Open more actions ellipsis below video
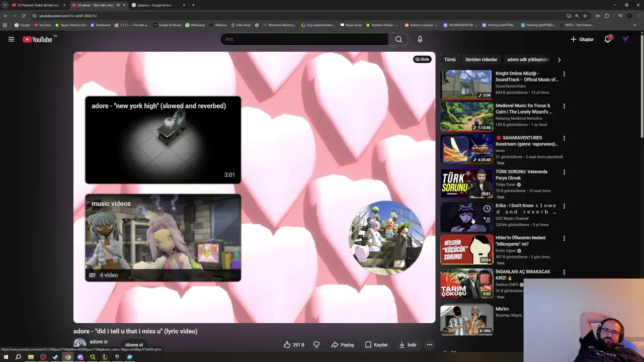The image size is (644, 362). [430, 345]
